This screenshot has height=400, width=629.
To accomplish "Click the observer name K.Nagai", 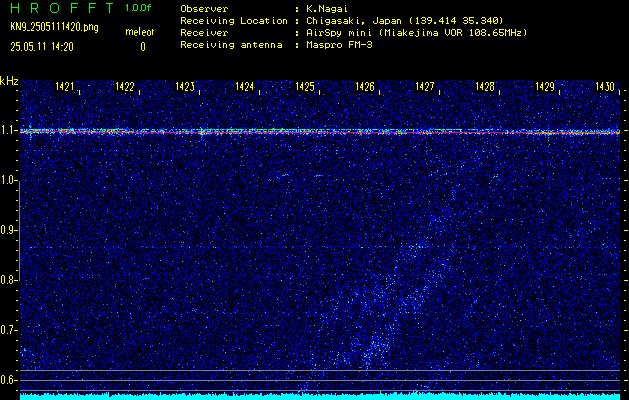I will pos(327,9).
